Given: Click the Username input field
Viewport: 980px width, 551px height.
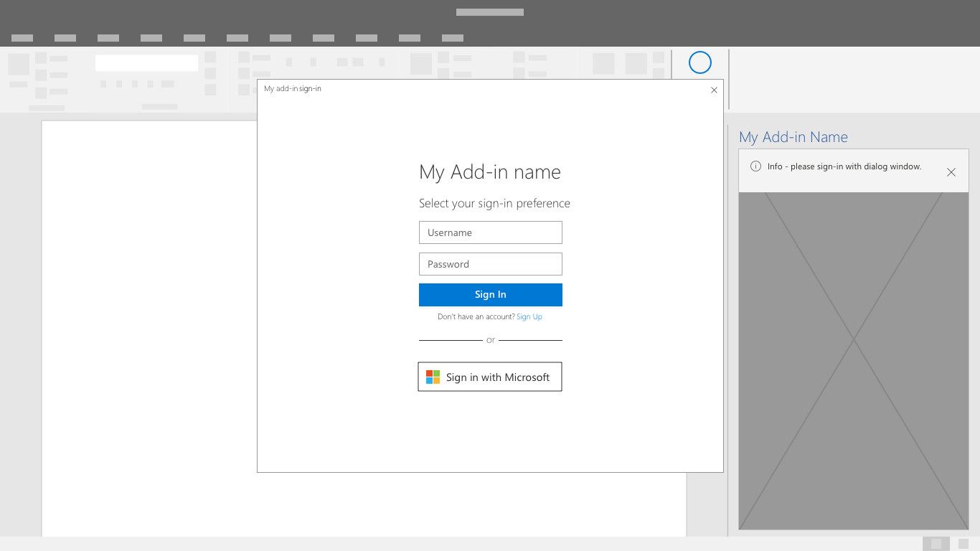Looking at the screenshot, I should tap(490, 232).
